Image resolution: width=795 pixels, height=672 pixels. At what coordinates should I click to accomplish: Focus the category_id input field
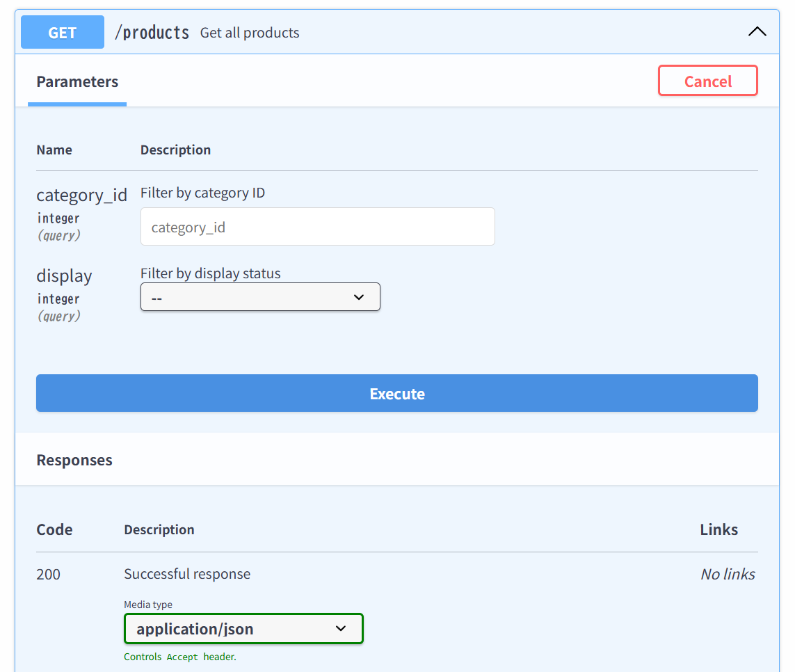tap(317, 227)
